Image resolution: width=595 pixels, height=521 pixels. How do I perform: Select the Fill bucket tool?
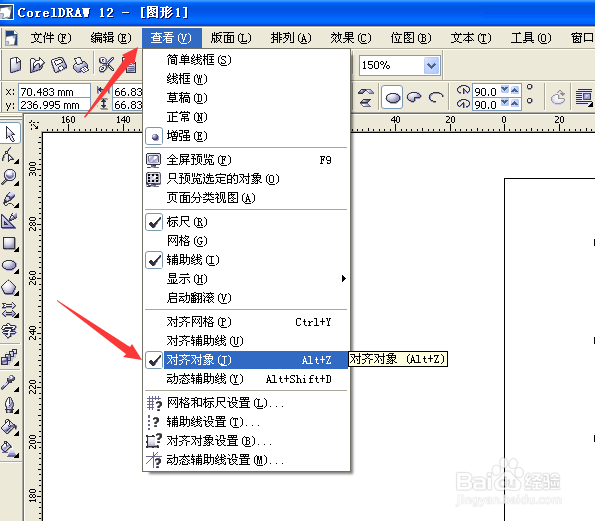click(x=9, y=427)
